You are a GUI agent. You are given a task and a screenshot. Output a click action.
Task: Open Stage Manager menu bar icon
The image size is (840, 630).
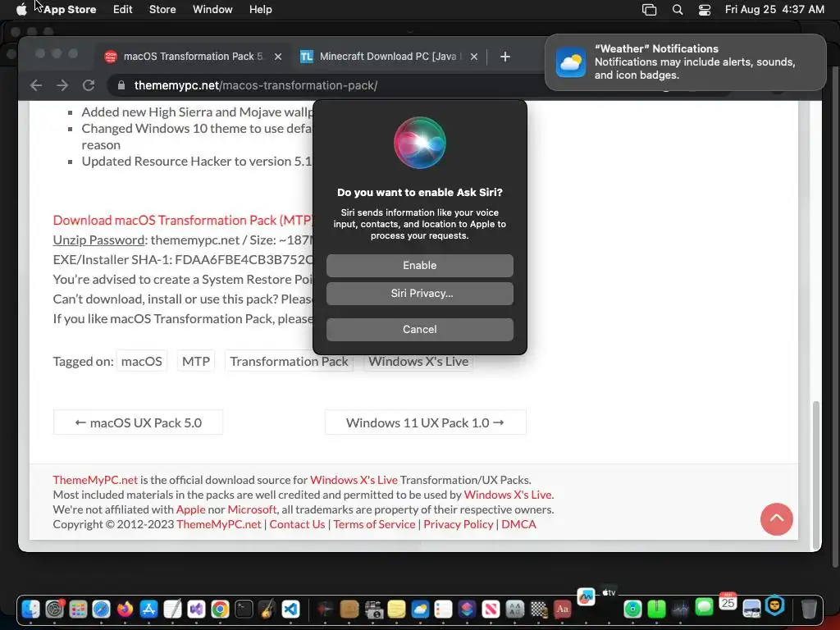click(x=650, y=9)
